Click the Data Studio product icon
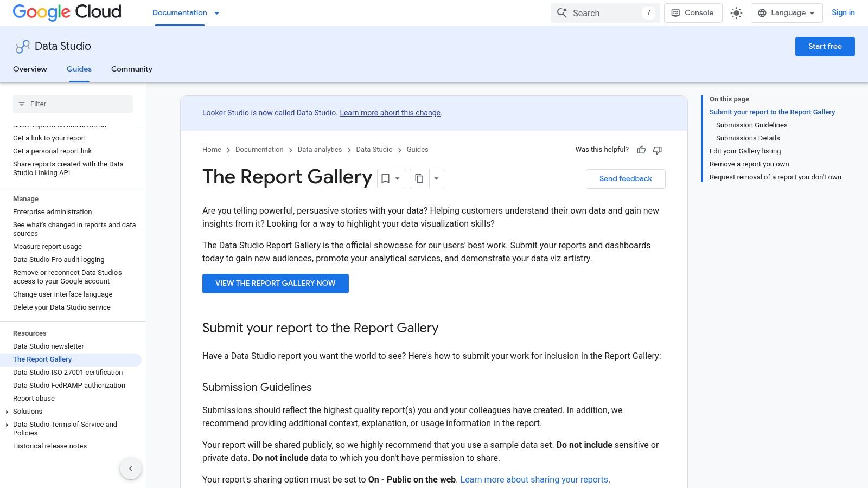868x488 pixels. (x=22, y=47)
